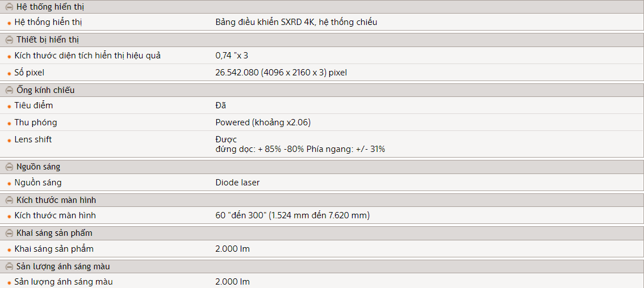Select the Kích thước diện tích hiển thị hiệu quả label
Image resolution: width=644 pixels, height=288 pixels.
tap(87, 56)
